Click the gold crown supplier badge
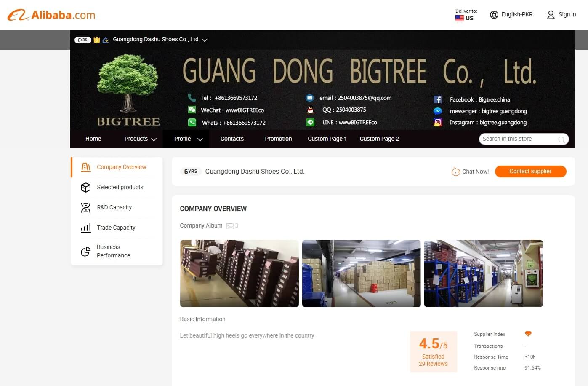 coord(97,40)
